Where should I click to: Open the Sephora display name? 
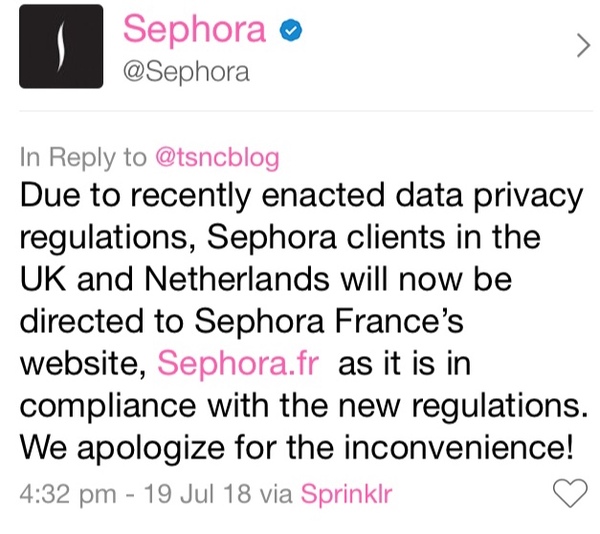click(x=195, y=31)
